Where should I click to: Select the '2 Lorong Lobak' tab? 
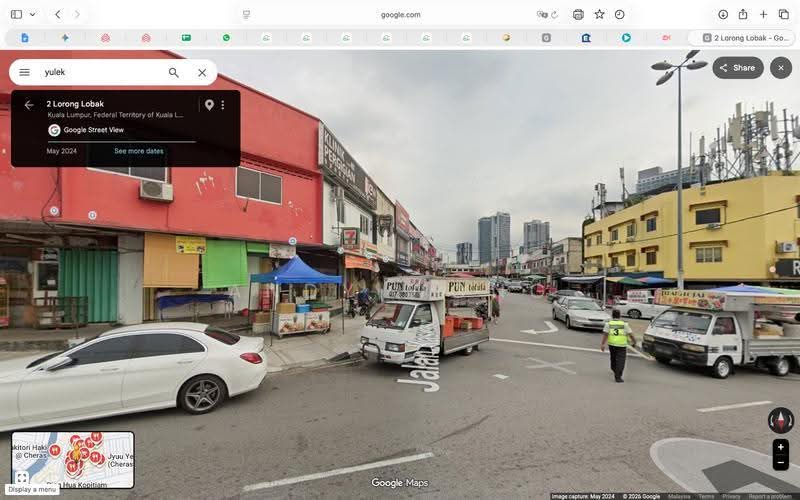[742, 38]
